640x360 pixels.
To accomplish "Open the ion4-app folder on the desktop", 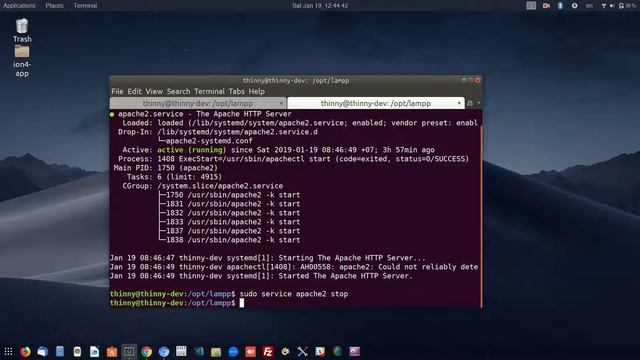I will (x=22, y=61).
